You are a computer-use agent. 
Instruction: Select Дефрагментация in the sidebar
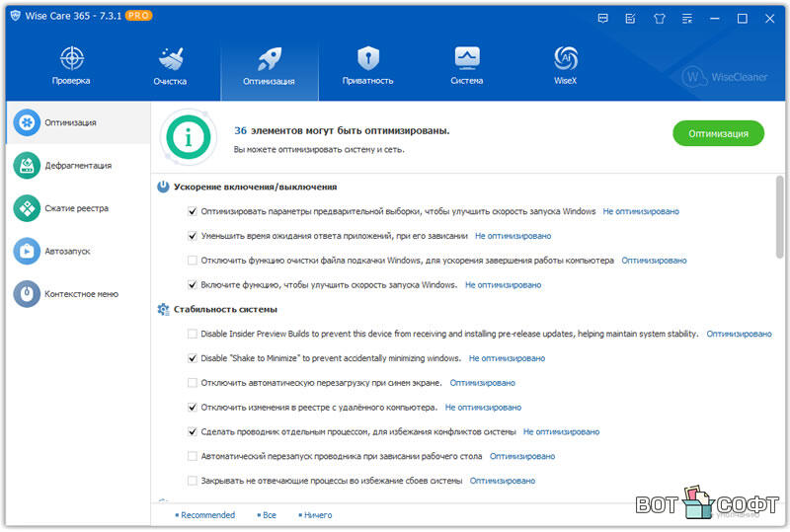point(77,166)
